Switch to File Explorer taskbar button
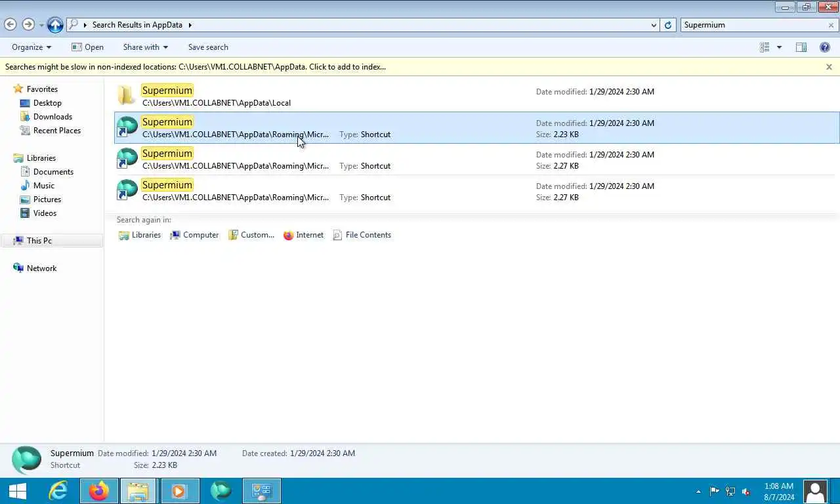 coord(138,491)
